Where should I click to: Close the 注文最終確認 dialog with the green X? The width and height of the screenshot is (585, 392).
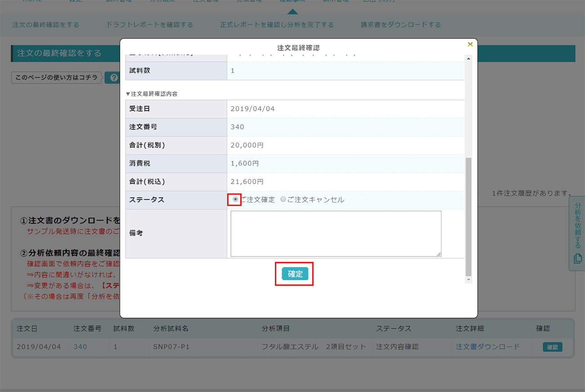(470, 44)
